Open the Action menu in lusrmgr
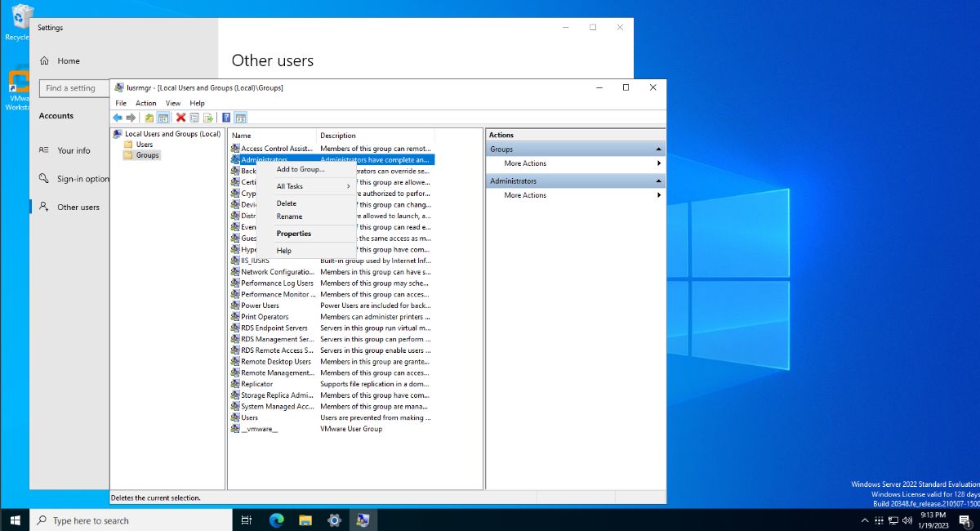The image size is (980, 531). [145, 103]
